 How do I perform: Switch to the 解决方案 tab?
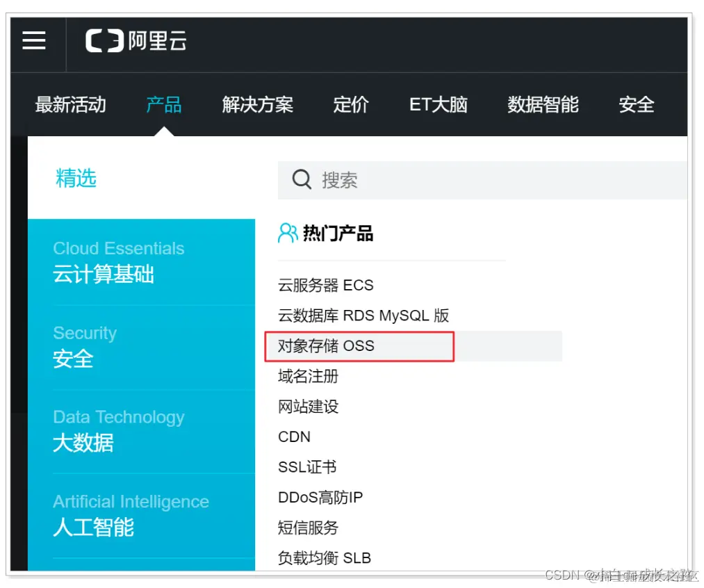[x=257, y=105]
